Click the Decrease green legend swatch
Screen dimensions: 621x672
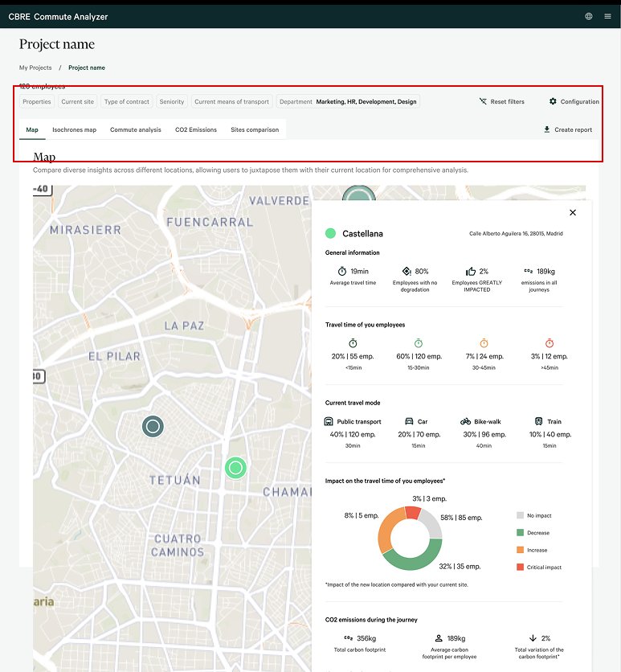pos(521,532)
